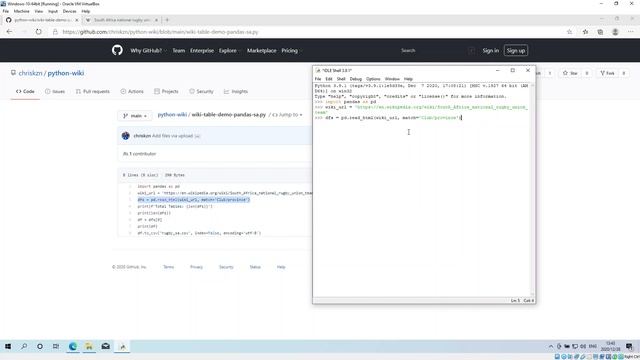This screenshot has width=640, height=360.
Task: Select the Security repository tab
Action: coord(201,91)
